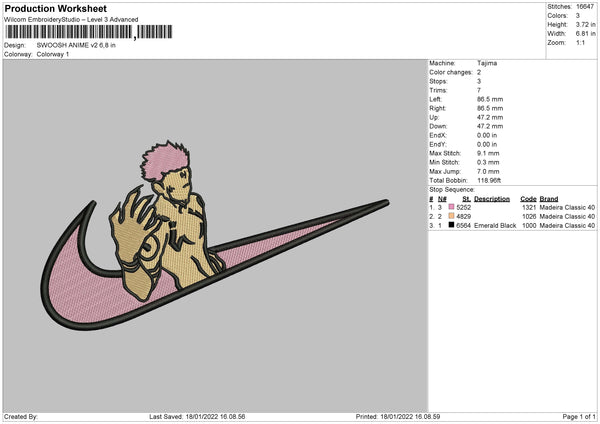The height and width of the screenshot is (424, 600).
Task: Click the 'Description' column header
Action: (492, 199)
